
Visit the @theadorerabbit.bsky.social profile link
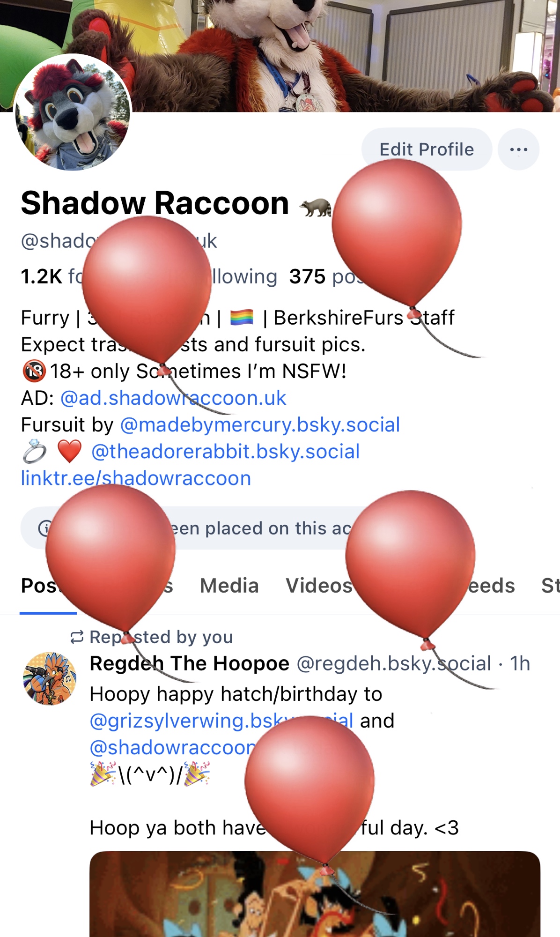(225, 452)
